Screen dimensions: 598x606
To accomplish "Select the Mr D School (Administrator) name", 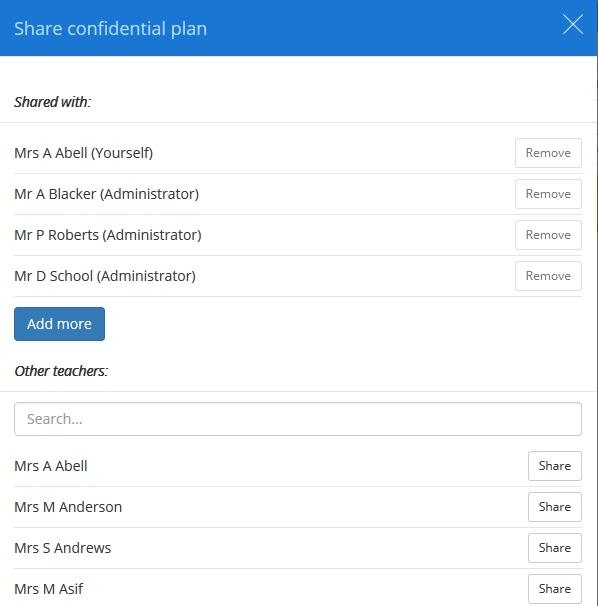I will 105,276.
